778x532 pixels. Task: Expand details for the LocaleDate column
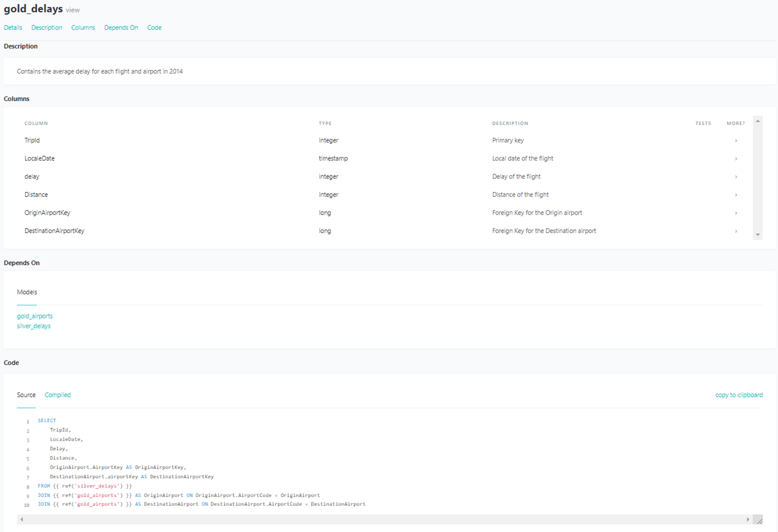click(x=736, y=159)
